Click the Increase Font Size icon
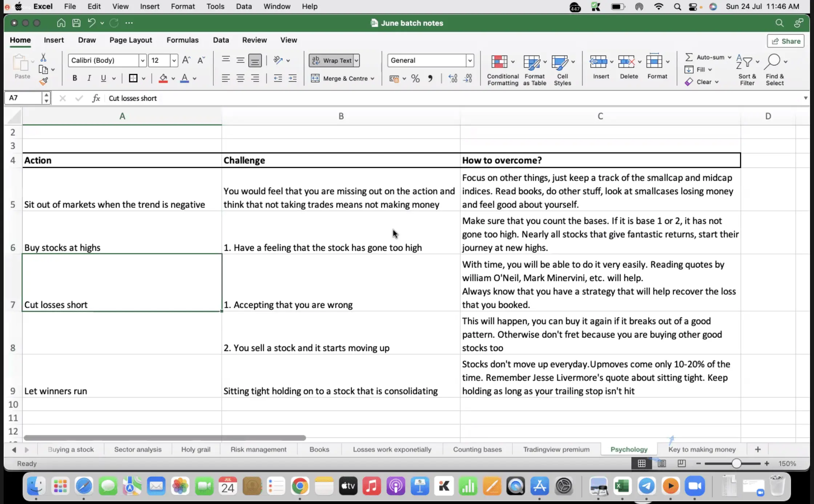Screen dimensions: 814x504 click(x=186, y=60)
